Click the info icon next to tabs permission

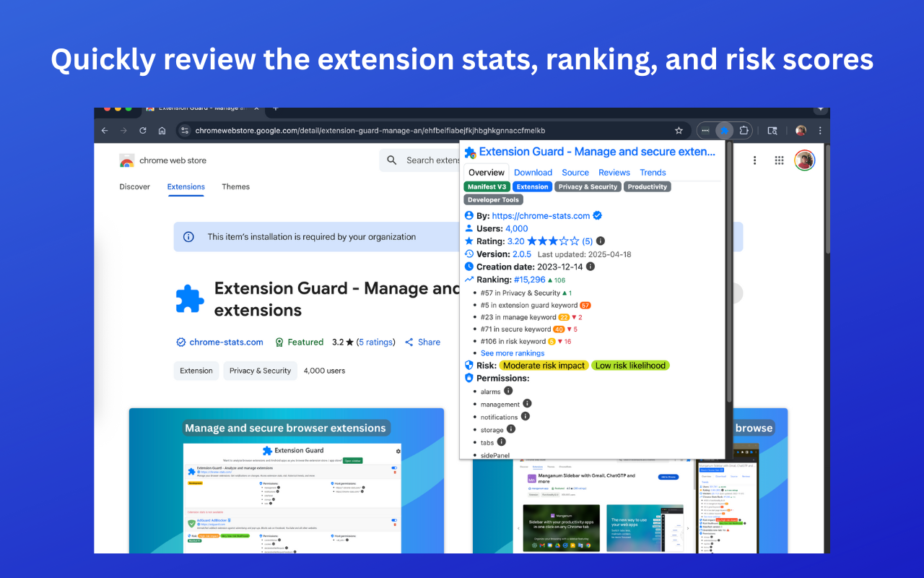[x=502, y=441]
